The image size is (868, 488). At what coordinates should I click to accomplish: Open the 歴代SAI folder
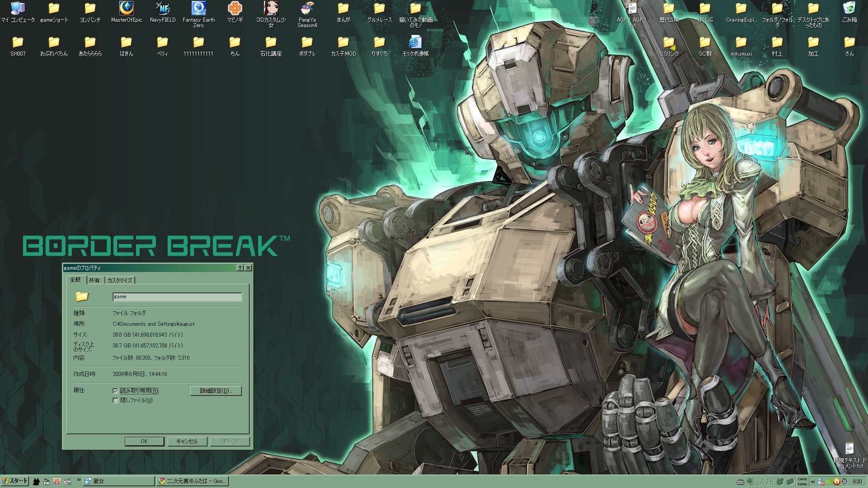(x=669, y=12)
